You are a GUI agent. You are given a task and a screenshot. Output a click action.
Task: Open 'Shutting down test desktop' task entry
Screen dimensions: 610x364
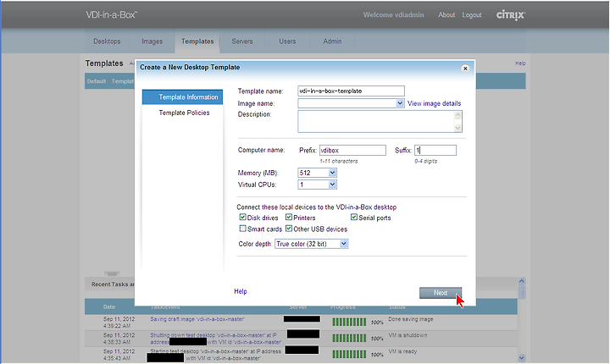216,339
